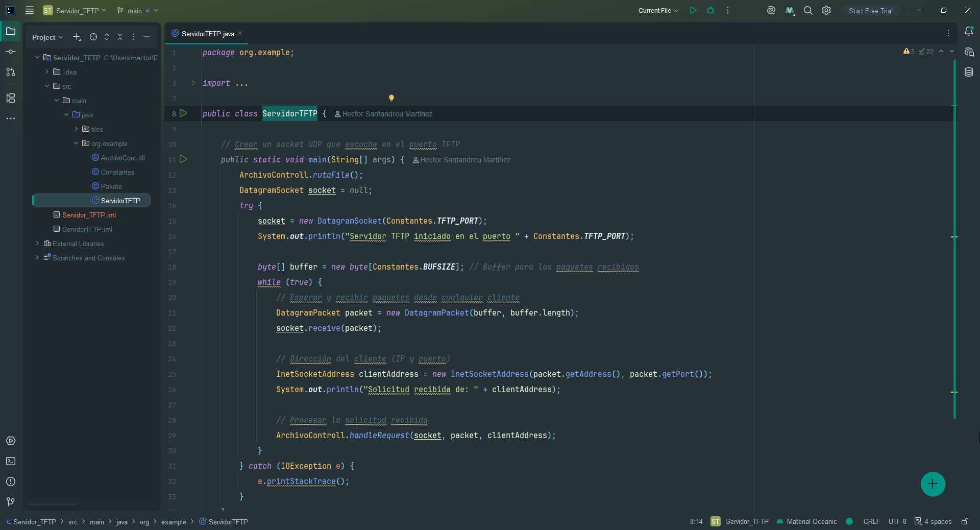This screenshot has width=980, height=530.
Task: Start debugging with the bug icon
Action: point(710,10)
